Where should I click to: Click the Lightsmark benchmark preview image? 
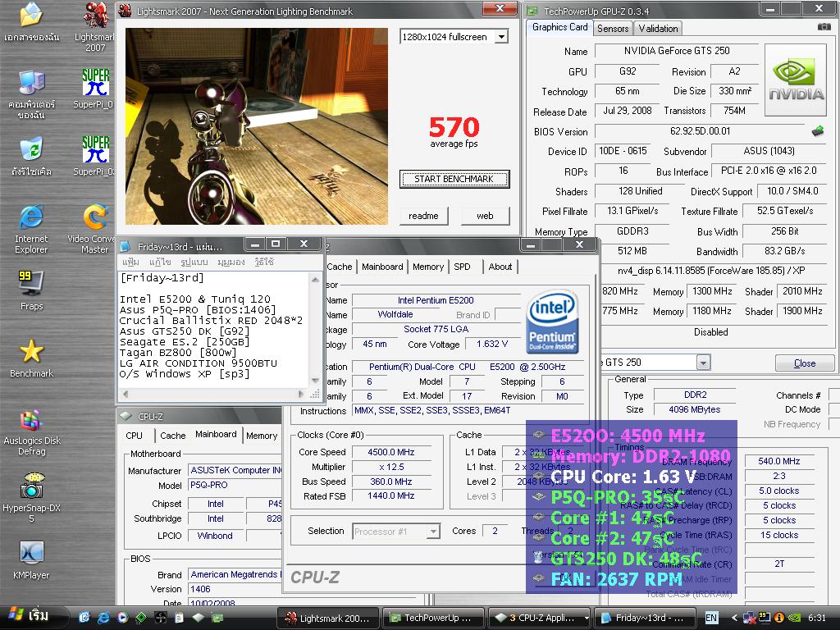click(x=256, y=126)
